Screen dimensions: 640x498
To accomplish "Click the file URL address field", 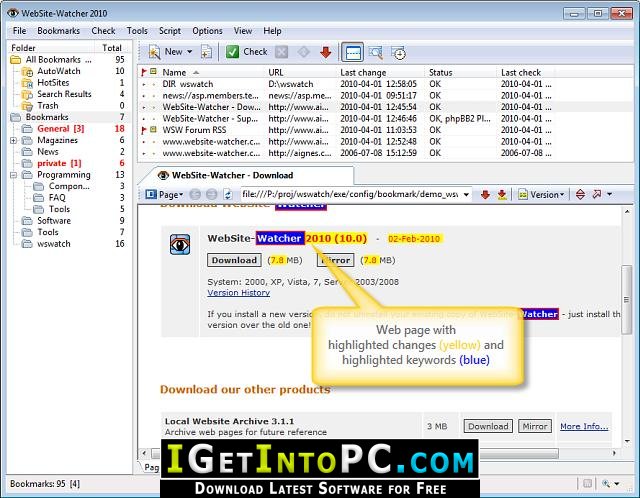I will (351, 194).
